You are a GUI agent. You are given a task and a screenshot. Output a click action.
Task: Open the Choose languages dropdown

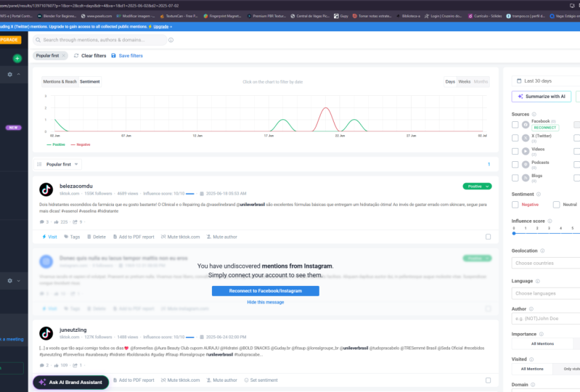(x=546, y=293)
